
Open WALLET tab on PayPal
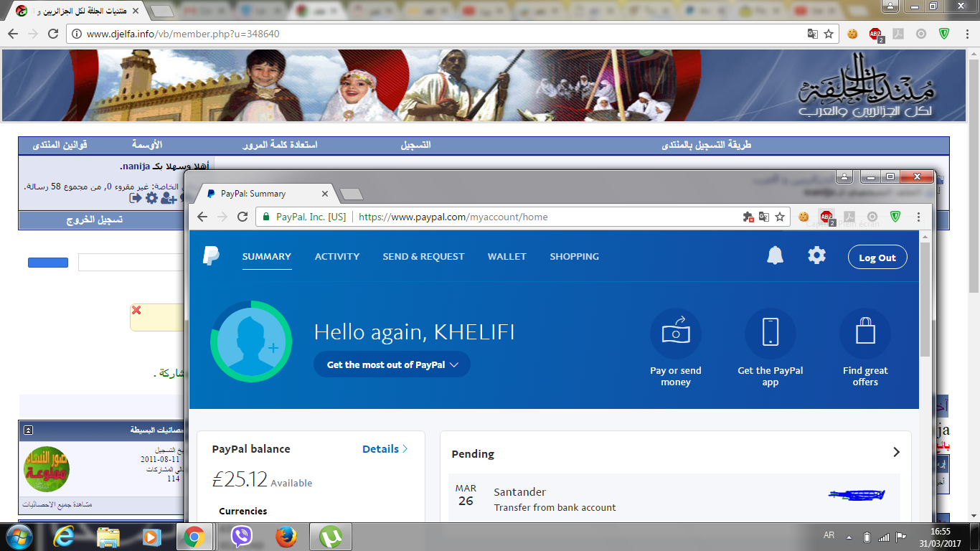coord(507,256)
